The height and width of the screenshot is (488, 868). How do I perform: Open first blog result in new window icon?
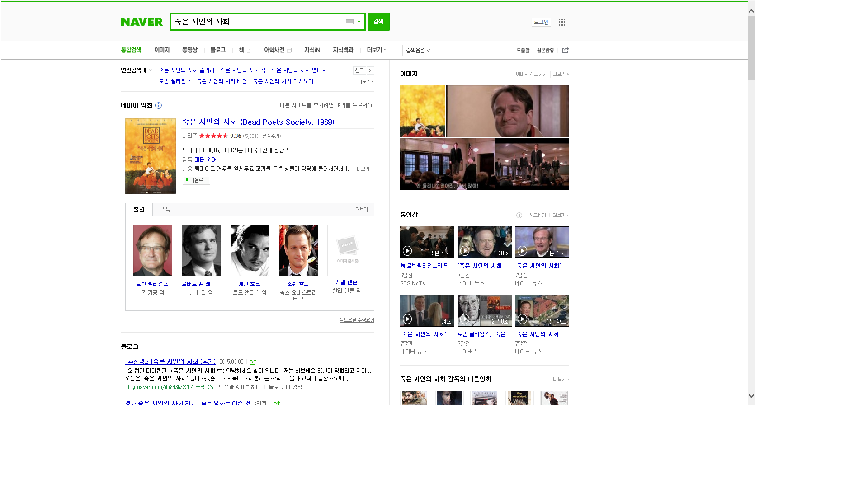point(253,362)
